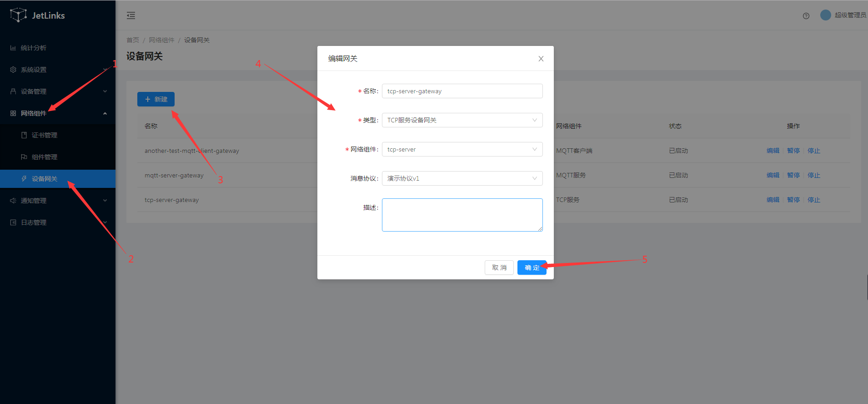Open the 组件管理 submenu item
Image resolution: width=868 pixels, height=404 pixels.
pos(45,157)
